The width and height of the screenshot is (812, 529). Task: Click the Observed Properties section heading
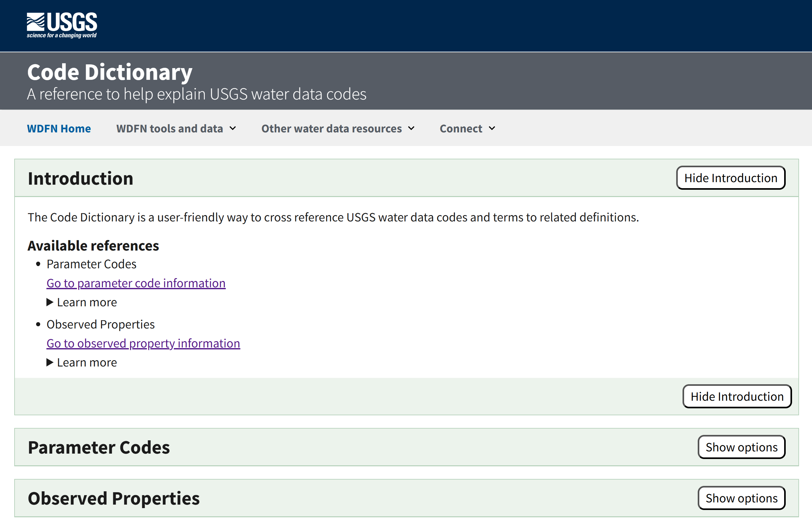click(114, 498)
